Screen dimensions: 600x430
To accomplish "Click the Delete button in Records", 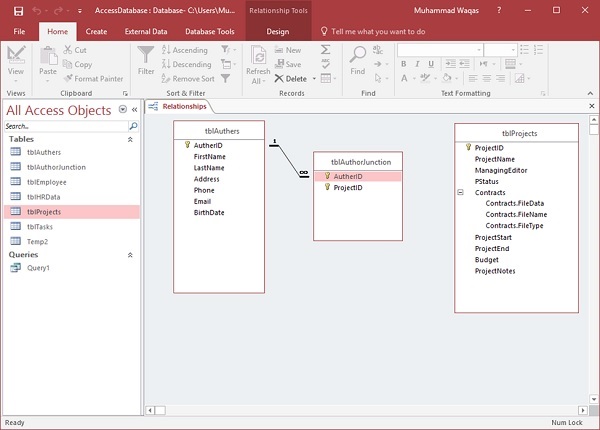I will click(294, 78).
